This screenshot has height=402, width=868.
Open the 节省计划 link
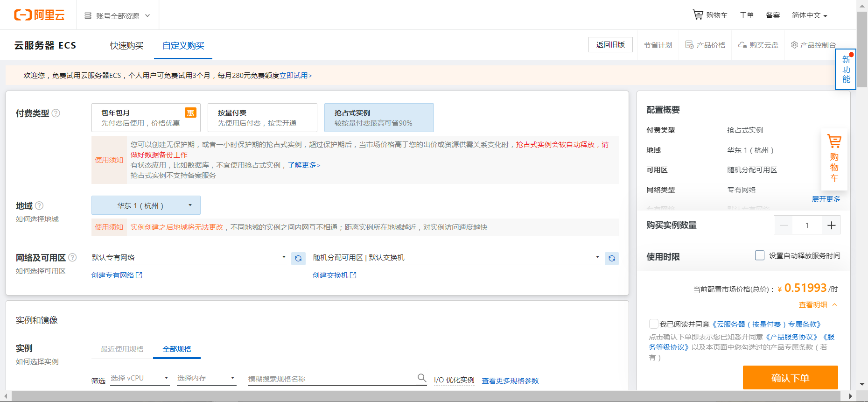[x=658, y=45]
